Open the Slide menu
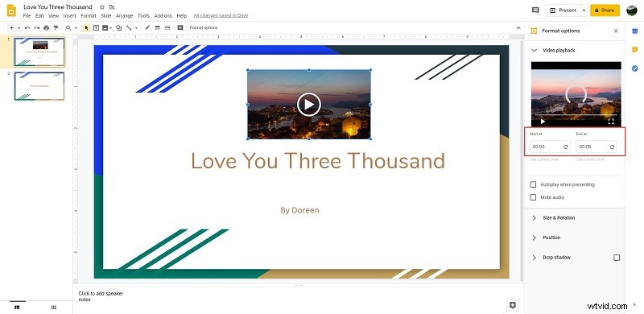 (106, 15)
